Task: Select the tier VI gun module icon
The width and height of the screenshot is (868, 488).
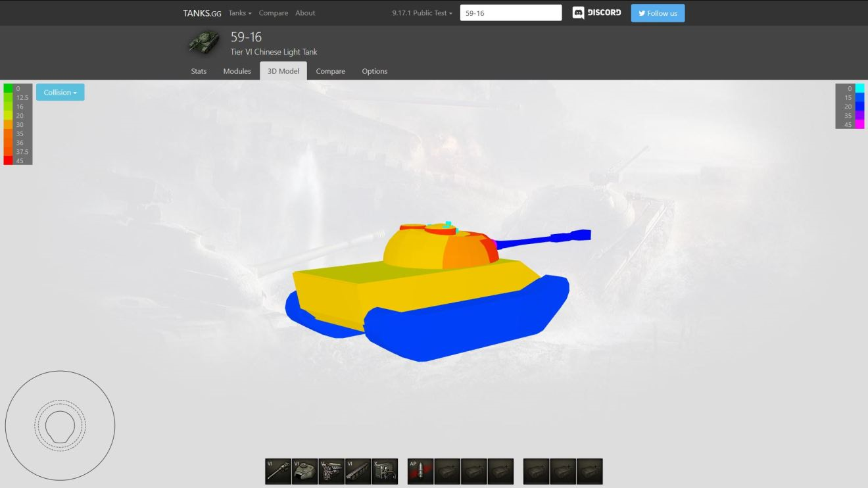Action: tap(278, 472)
